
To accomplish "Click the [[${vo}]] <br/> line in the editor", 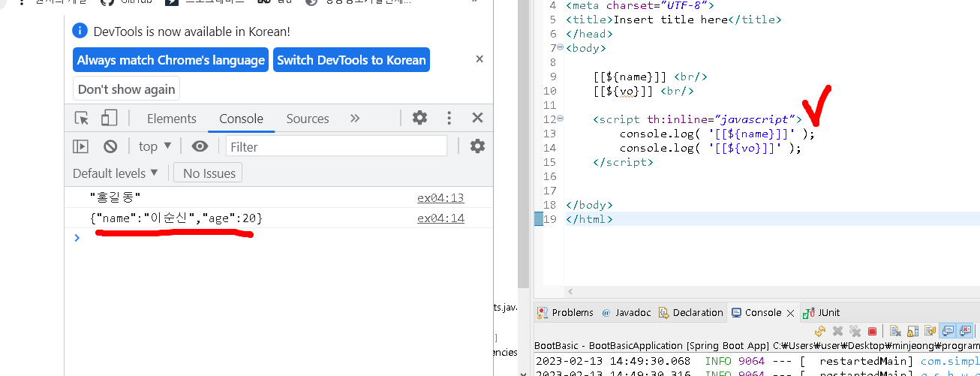I will coord(643,91).
